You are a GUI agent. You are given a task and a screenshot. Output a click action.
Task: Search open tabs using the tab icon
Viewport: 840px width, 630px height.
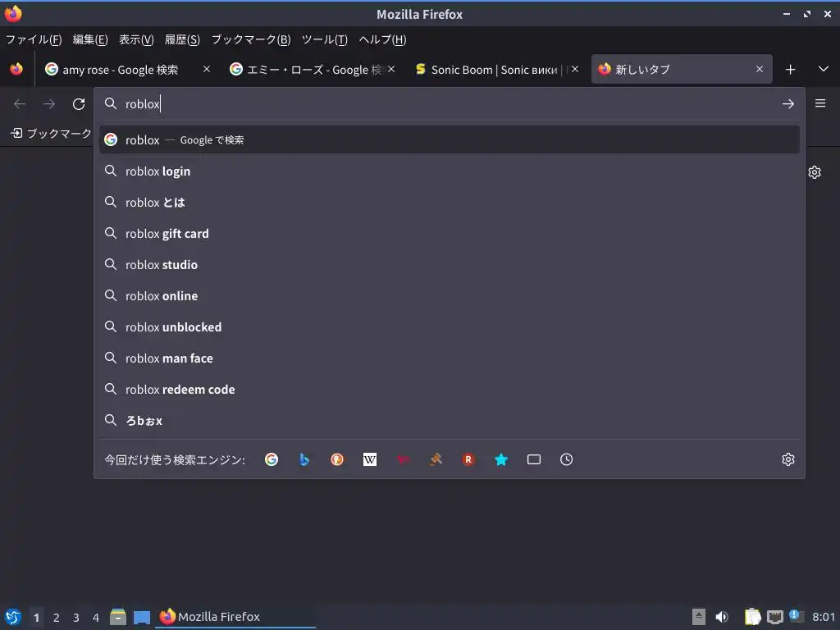pos(533,459)
